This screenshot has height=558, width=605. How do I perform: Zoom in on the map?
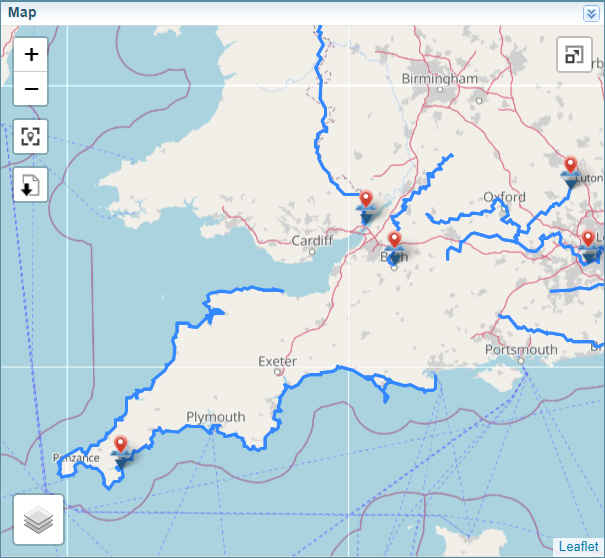tap(31, 54)
